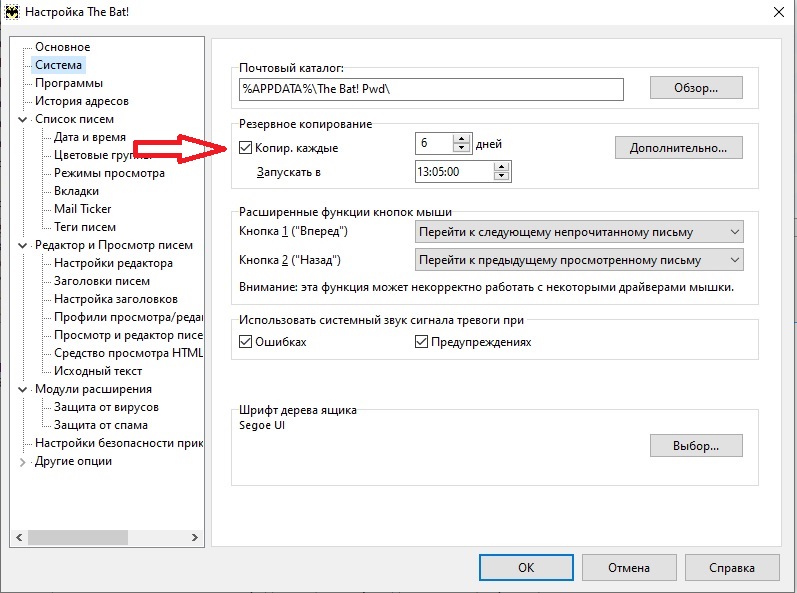Click the Отмена button
The image size is (797, 593).
(x=629, y=568)
